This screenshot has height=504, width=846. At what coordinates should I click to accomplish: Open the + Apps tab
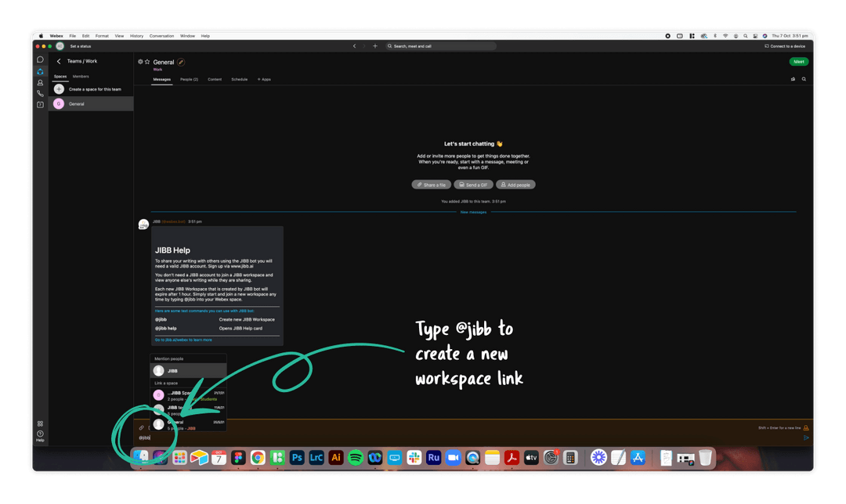pyautogui.click(x=265, y=79)
